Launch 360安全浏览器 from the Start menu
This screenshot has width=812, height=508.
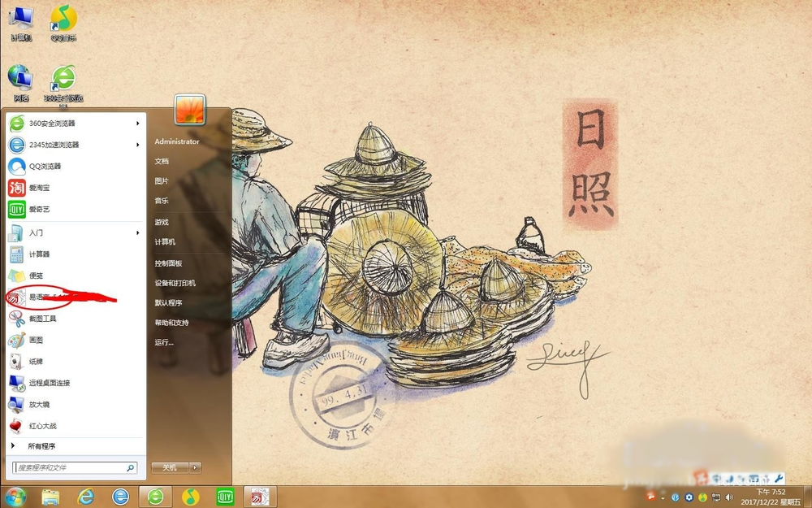[75, 124]
